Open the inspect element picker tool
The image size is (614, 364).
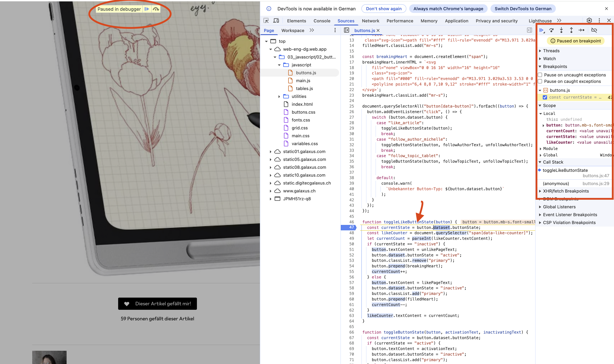(x=266, y=21)
